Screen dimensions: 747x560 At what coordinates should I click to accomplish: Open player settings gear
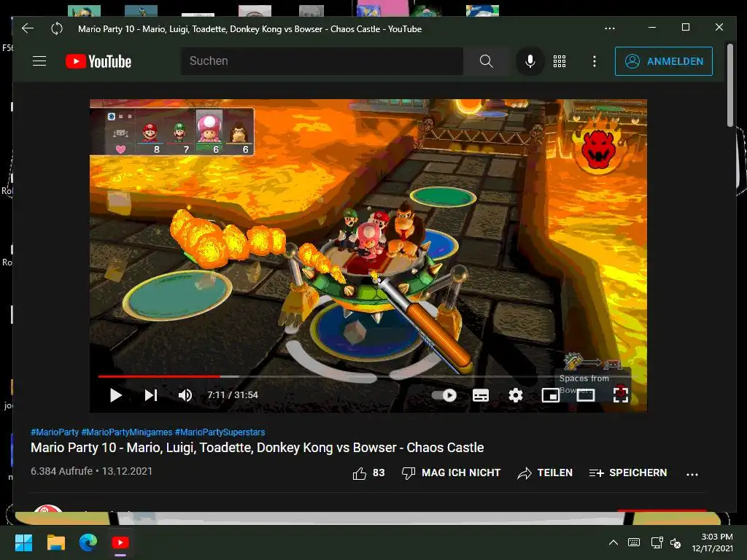click(x=516, y=395)
